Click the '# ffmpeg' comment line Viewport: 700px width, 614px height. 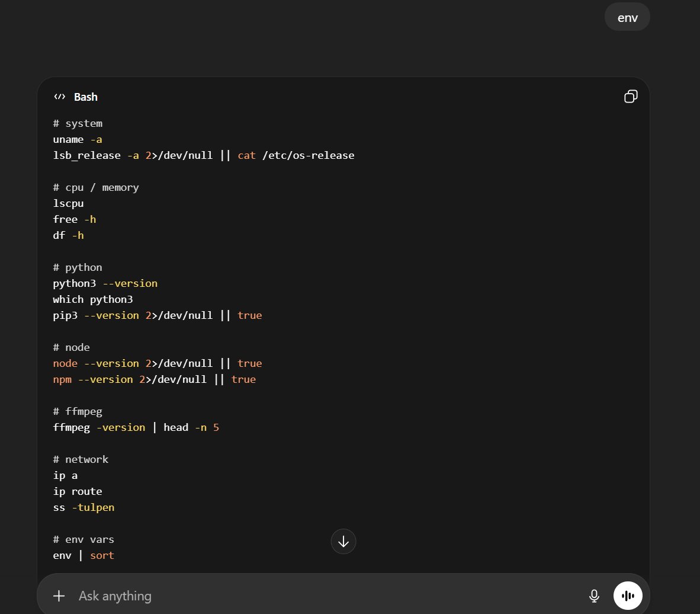pos(78,411)
